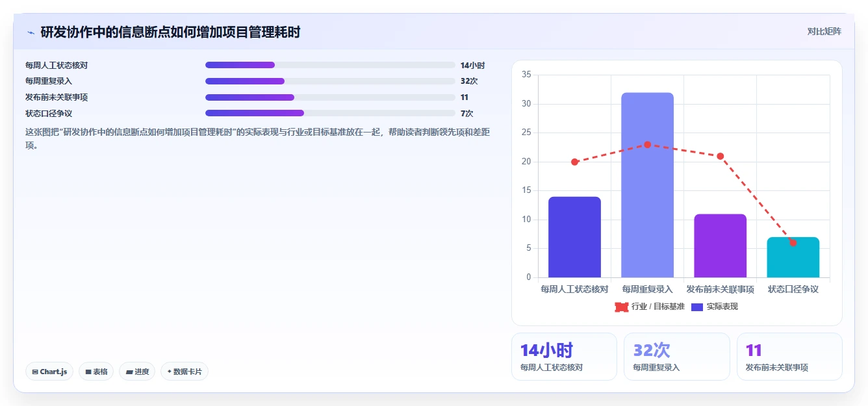The height and width of the screenshot is (406, 868).
Task: Click the 20 y-axis tick label
Action: click(526, 162)
